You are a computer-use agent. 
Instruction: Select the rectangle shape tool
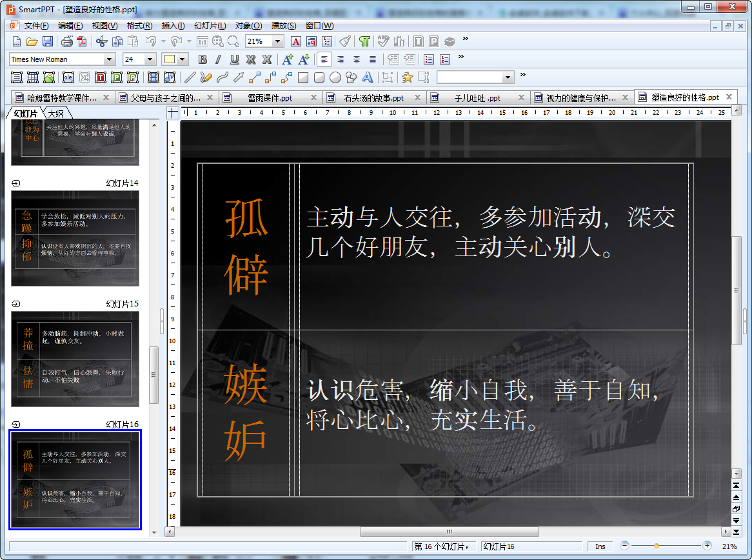[x=303, y=77]
